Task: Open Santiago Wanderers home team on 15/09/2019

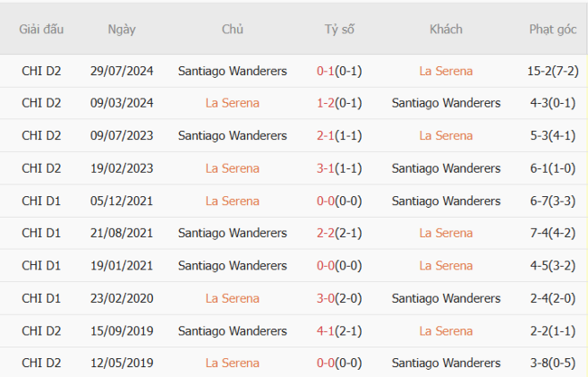Action: coord(232,331)
